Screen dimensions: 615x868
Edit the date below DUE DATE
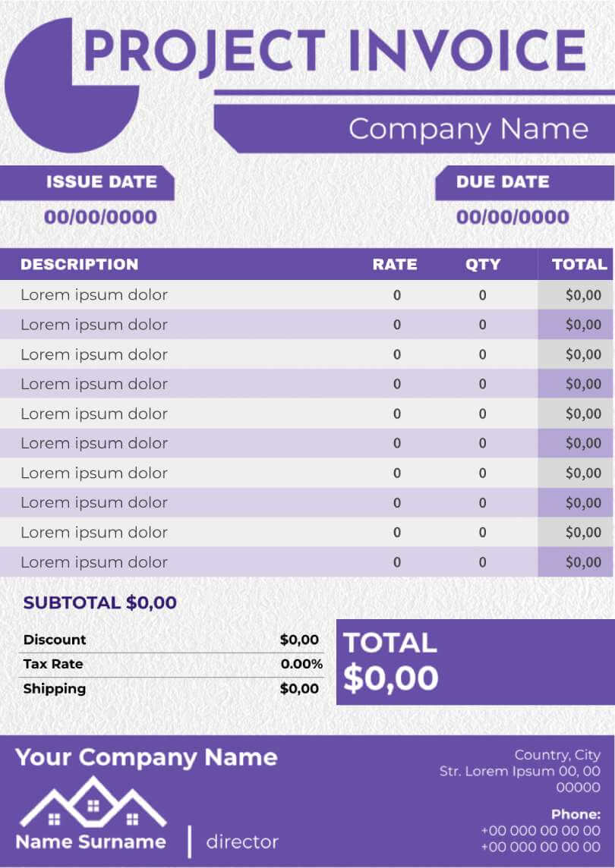512,217
